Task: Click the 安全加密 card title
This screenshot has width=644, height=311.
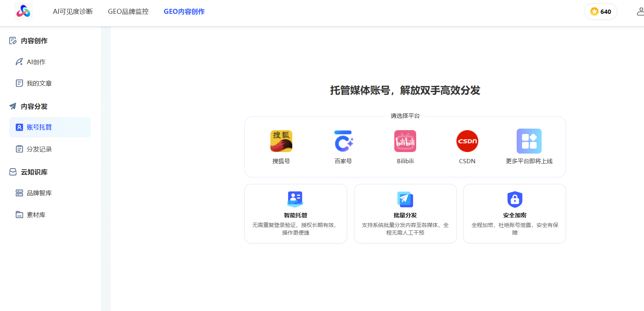Action: point(515,215)
